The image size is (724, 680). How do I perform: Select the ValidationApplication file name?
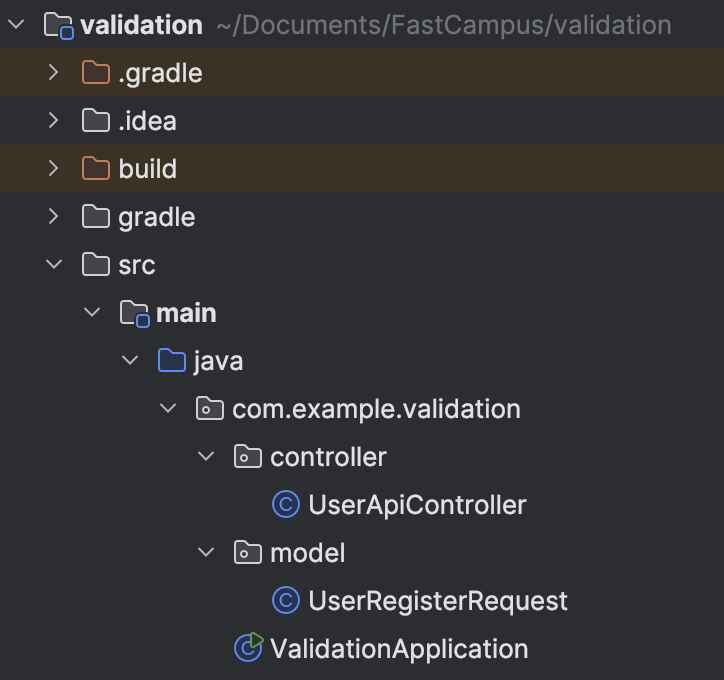click(x=399, y=649)
